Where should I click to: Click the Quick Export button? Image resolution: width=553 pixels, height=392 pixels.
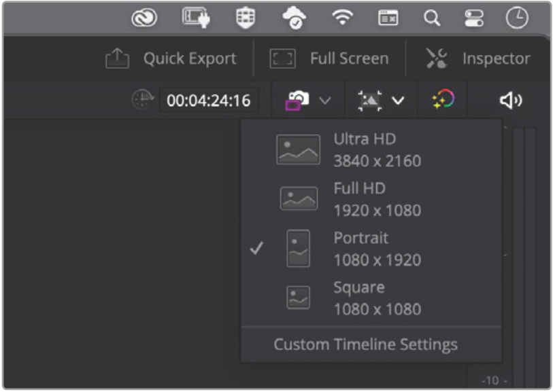pos(171,59)
